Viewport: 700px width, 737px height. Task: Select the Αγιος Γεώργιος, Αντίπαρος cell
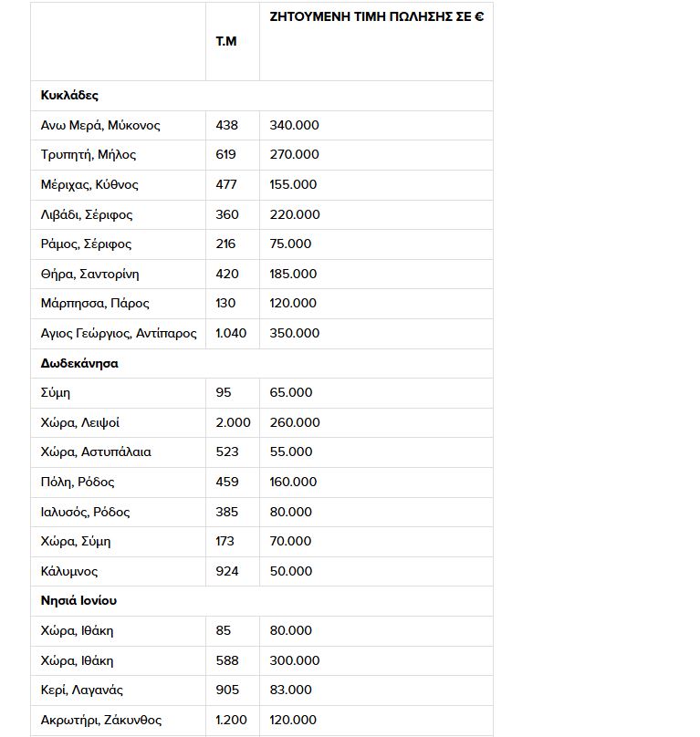tap(118, 333)
